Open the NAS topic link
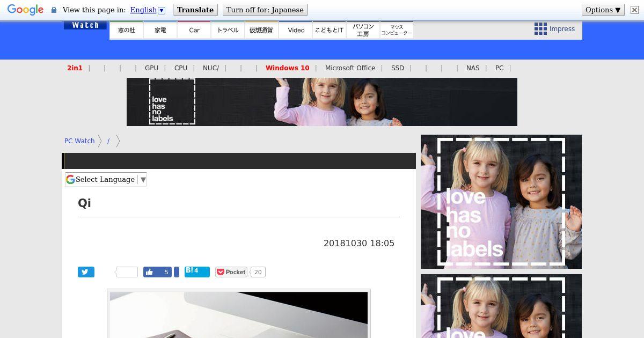Image resolution: width=644 pixels, height=338 pixels. 473,68
